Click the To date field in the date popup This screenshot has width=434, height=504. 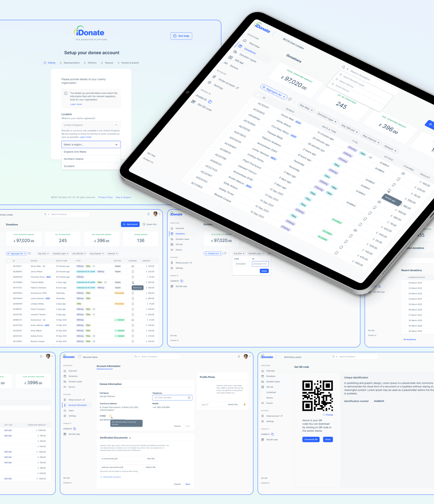tap(260, 264)
